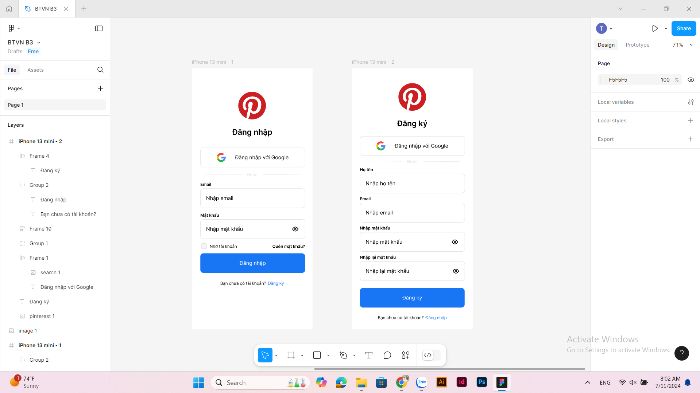Search layers with the magnifier icon
Image resolution: width=700 pixels, height=393 pixels.
pos(100,70)
